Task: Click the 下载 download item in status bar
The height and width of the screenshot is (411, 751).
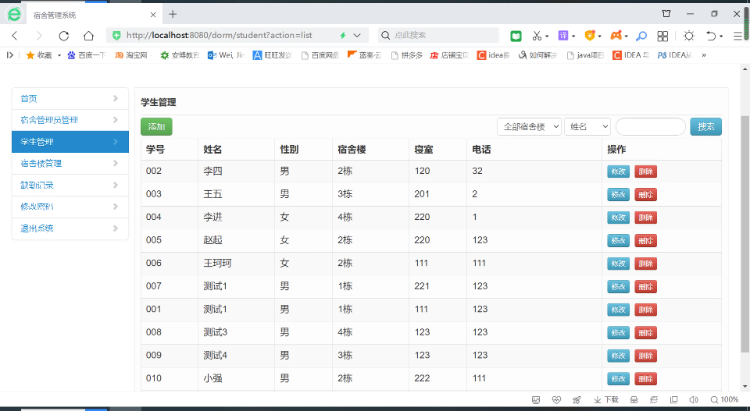Action: [606, 400]
